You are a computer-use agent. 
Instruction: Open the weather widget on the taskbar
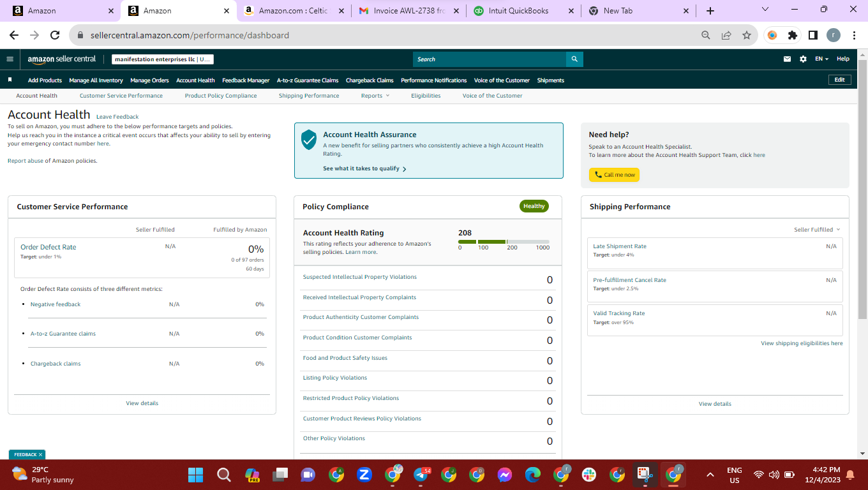coord(43,475)
